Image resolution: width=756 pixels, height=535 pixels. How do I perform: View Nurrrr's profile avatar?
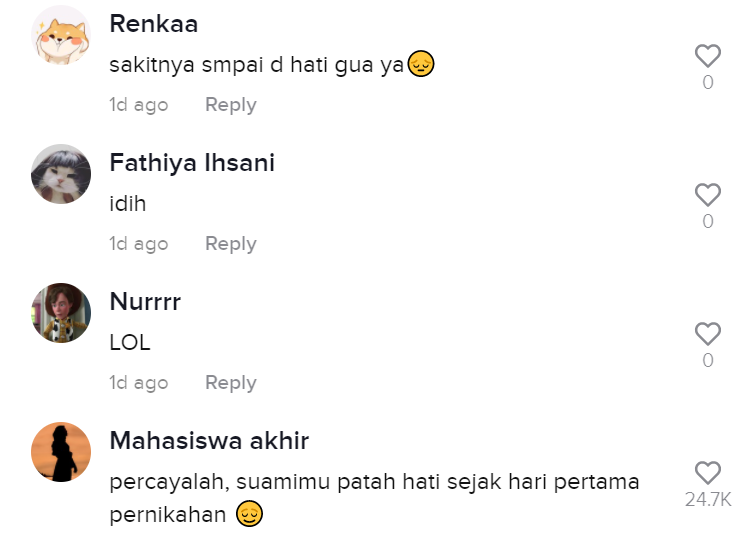[x=62, y=313]
